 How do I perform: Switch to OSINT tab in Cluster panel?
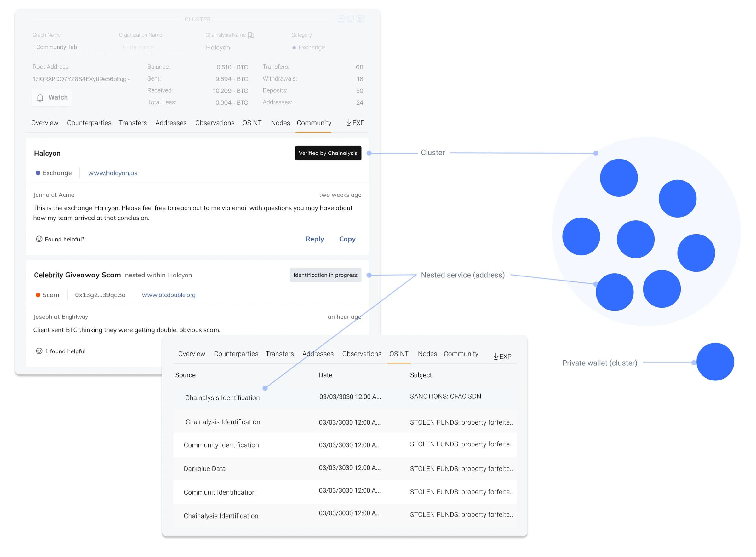tap(252, 123)
